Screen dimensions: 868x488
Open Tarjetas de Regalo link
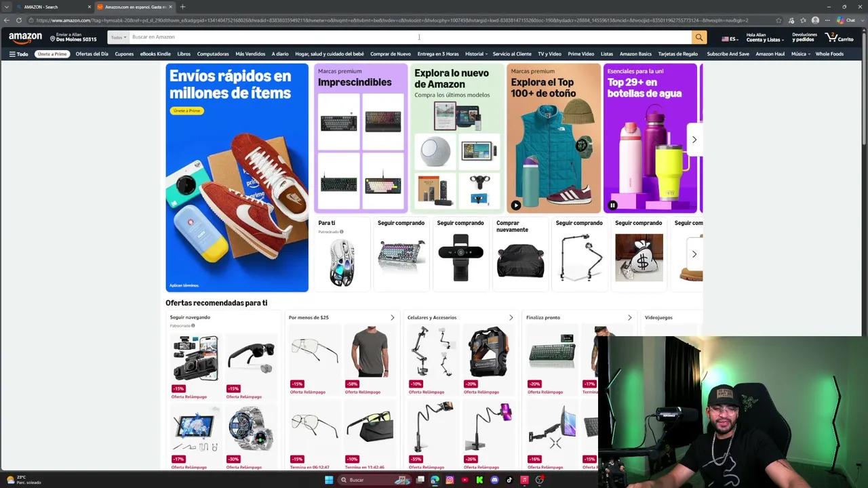coord(677,54)
